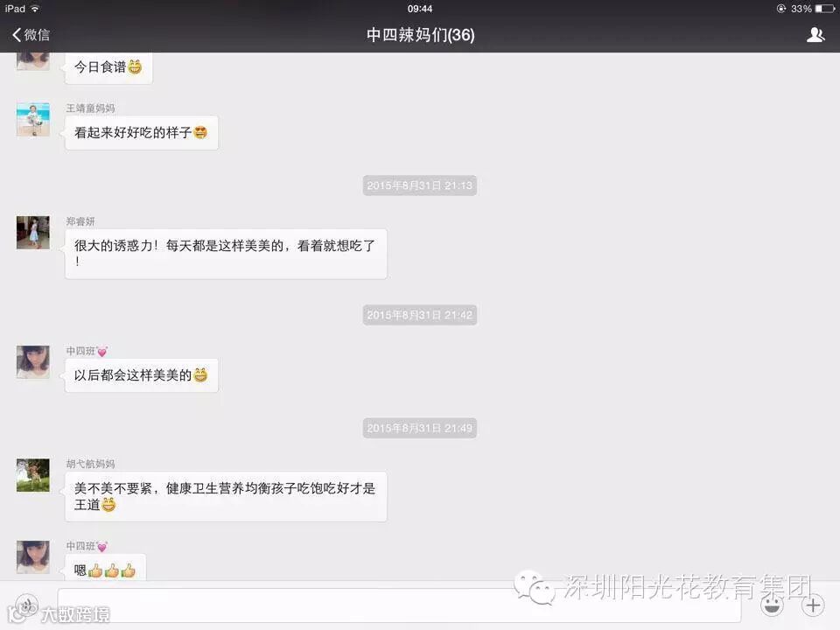Open the plus attachments menu
840x630 pixels.
tap(813, 605)
